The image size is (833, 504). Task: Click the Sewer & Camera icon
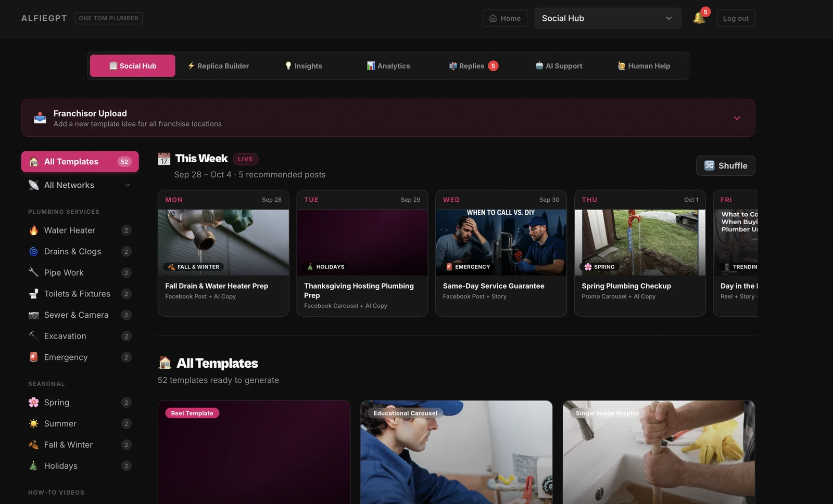34,315
